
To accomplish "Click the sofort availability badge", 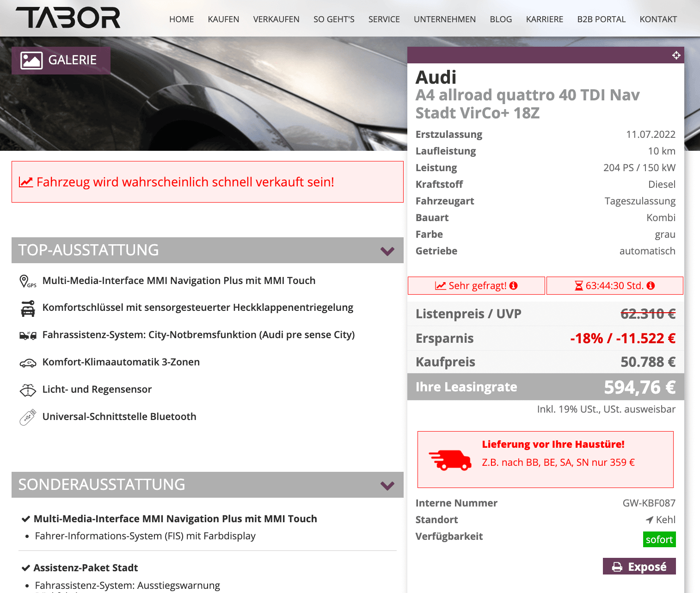I will 659,539.
